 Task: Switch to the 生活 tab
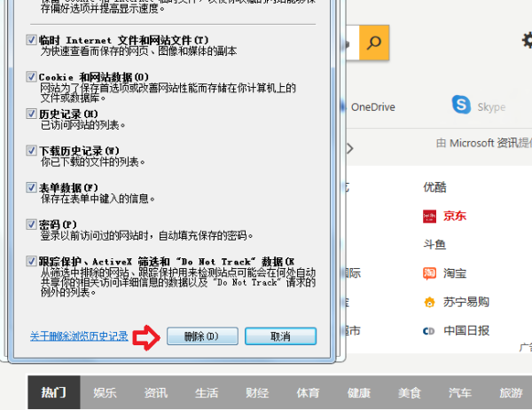[207, 392]
